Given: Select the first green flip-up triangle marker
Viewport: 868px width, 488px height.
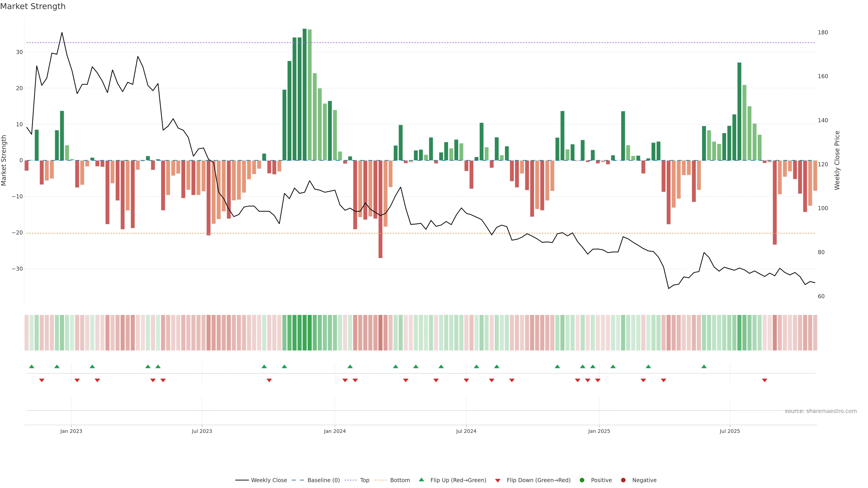Looking at the screenshot, I should pos(32,366).
